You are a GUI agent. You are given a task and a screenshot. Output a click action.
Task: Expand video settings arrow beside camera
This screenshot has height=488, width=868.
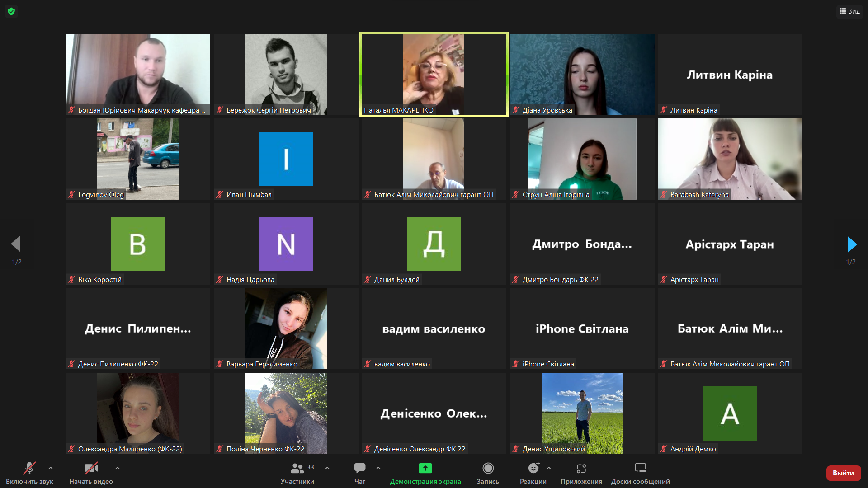pyautogui.click(x=117, y=469)
